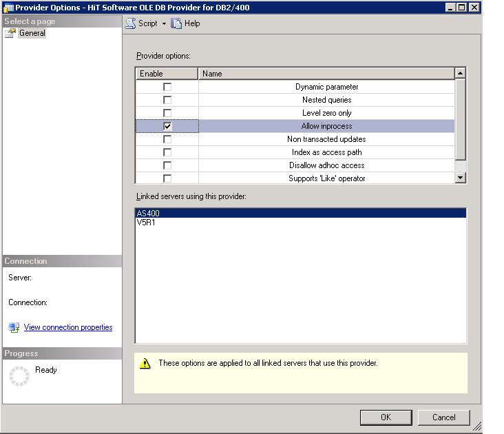Click provider options scroll down arrow
Viewport: 504px width, 434px height.
(x=461, y=178)
